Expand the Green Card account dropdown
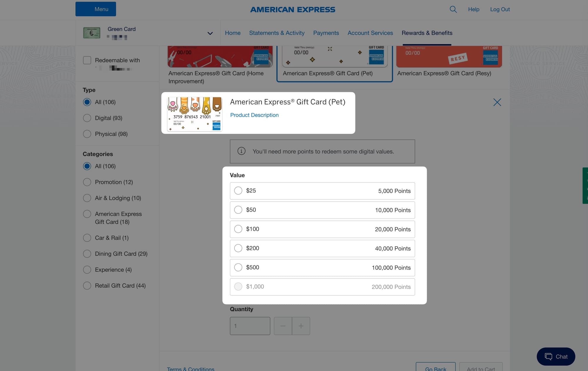Image resolution: width=588 pixels, height=371 pixels. tap(210, 33)
